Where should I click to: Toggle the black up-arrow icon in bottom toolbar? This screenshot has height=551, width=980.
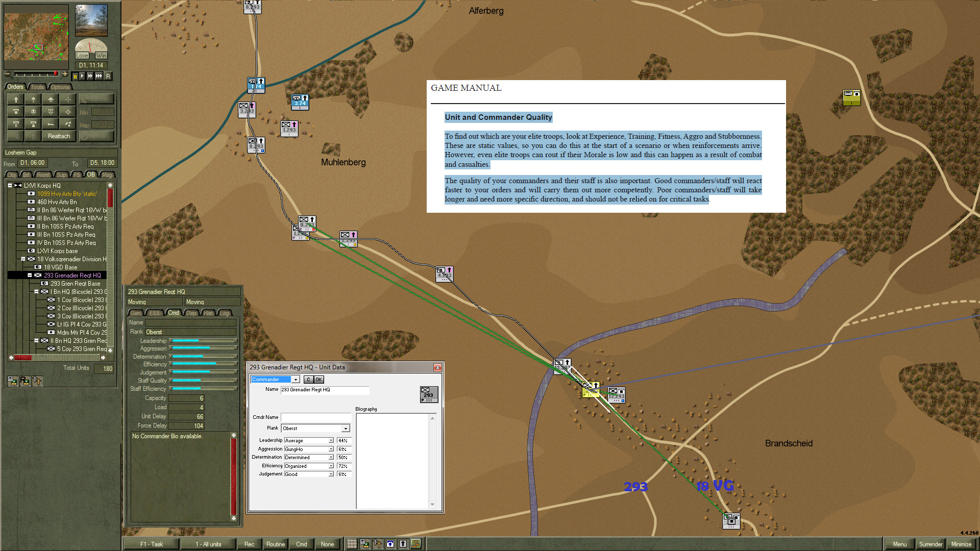coord(403,544)
